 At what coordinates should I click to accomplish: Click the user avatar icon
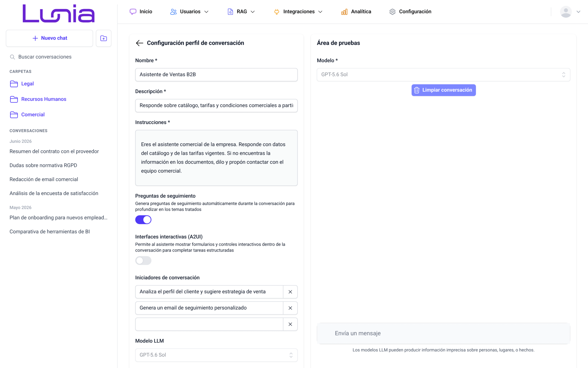(566, 12)
